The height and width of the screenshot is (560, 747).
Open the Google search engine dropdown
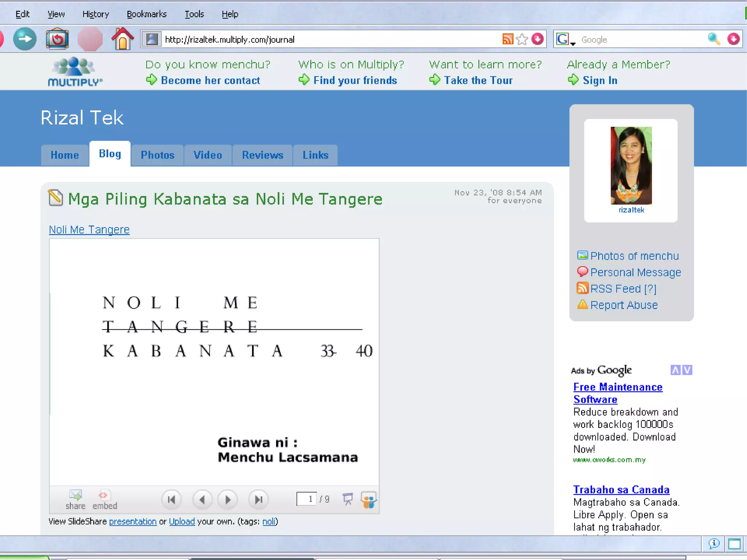565,39
